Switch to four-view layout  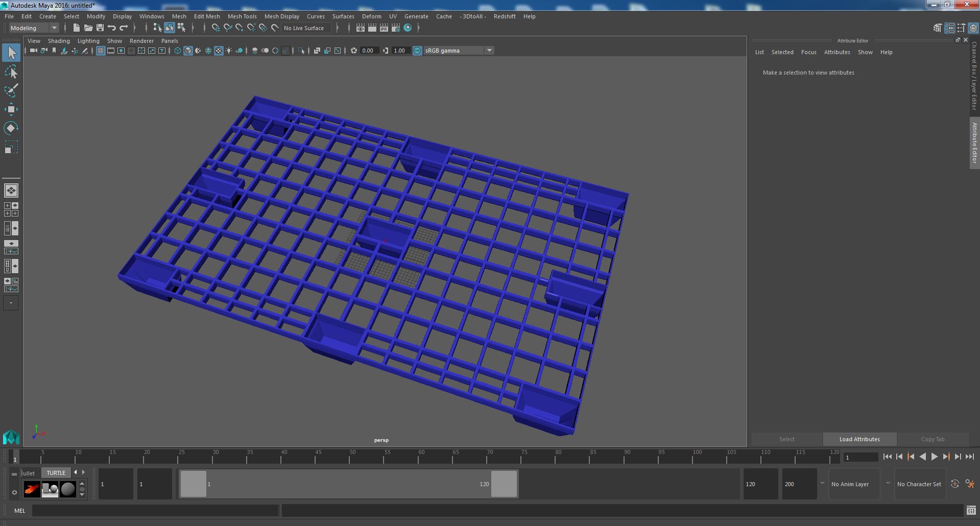pyautogui.click(x=11, y=209)
